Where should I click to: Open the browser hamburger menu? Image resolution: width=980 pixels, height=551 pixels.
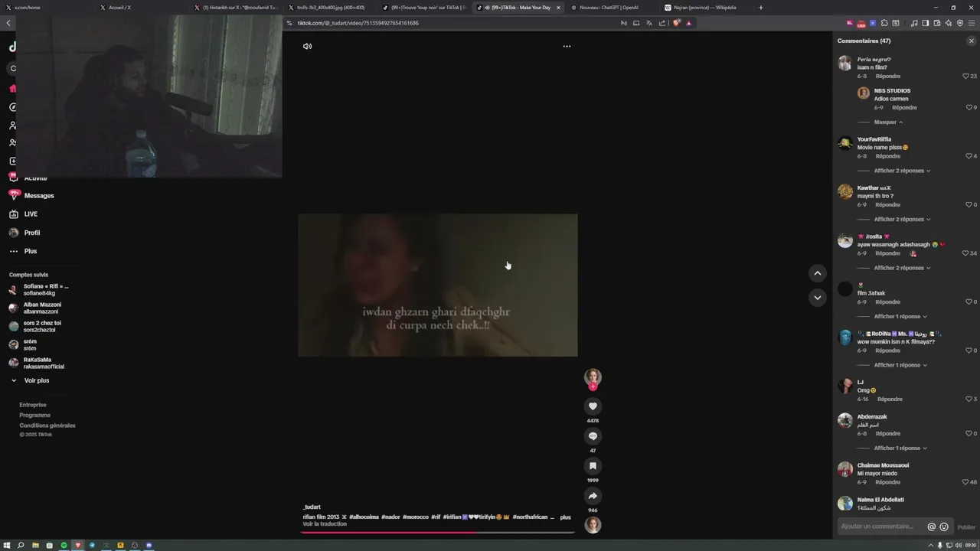(972, 23)
